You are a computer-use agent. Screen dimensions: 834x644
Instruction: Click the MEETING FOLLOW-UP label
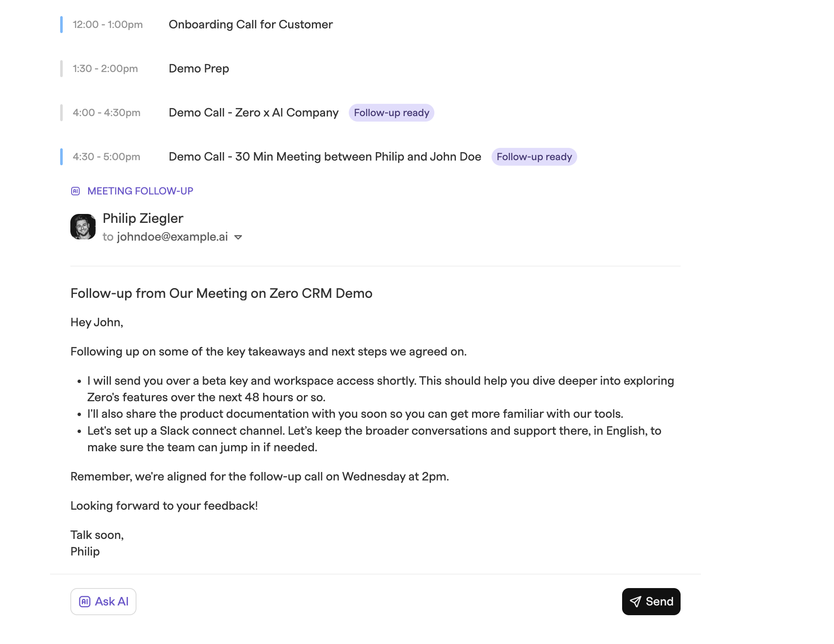click(140, 191)
